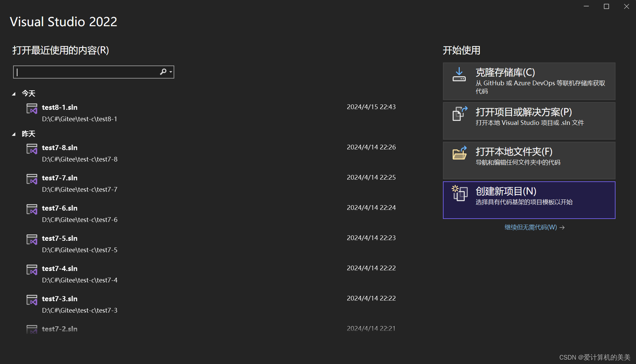Click timestamp 2024/4/14 22:23
The height and width of the screenshot is (364, 636).
click(x=371, y=238)
